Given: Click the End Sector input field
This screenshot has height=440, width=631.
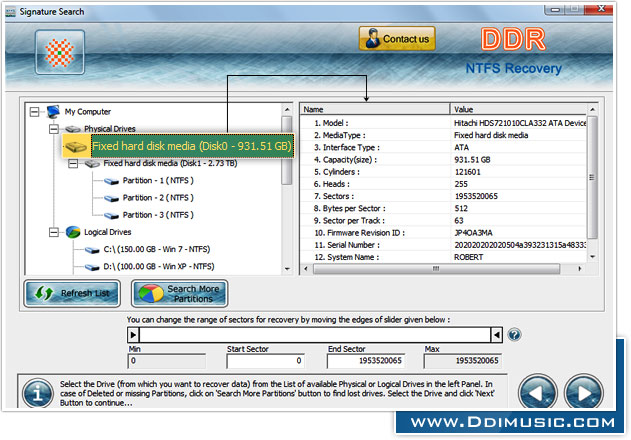Looking at the screenshot, I should [x=366, y=361].
